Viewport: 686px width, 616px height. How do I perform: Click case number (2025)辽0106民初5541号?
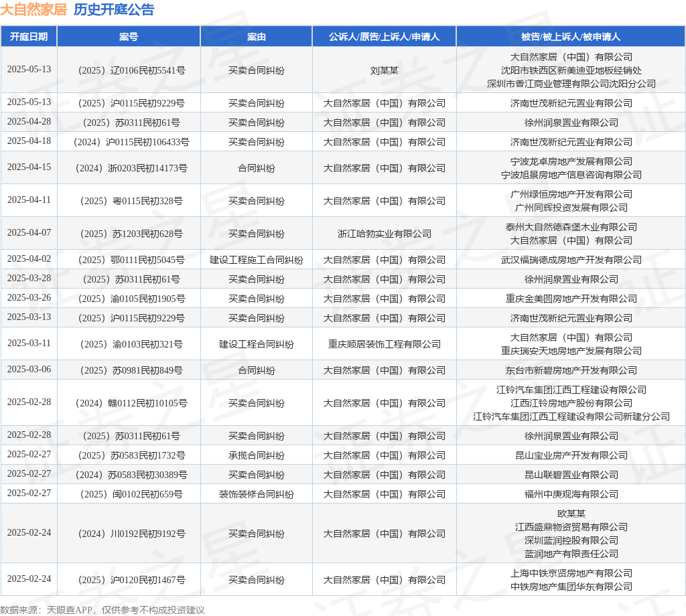tap(131, 70)
